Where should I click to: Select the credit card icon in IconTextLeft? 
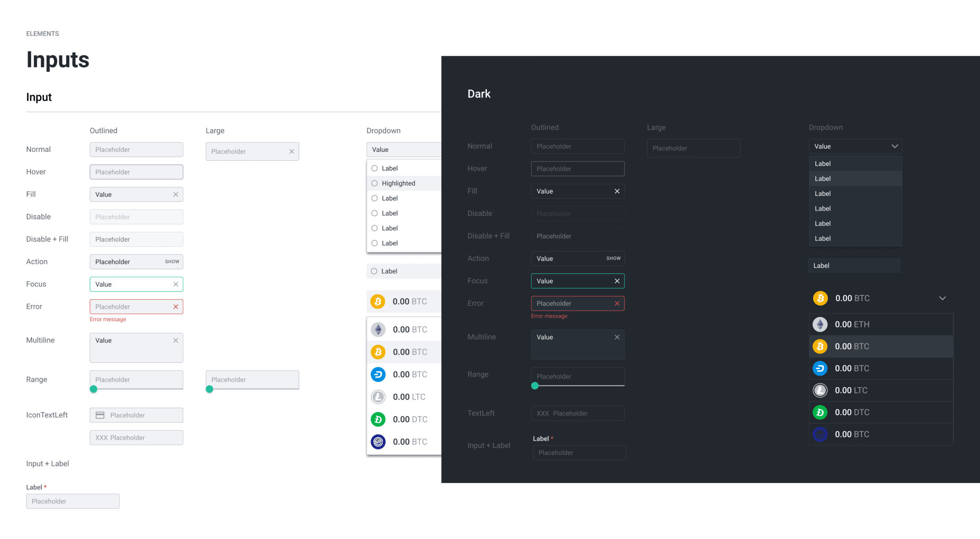101,416
